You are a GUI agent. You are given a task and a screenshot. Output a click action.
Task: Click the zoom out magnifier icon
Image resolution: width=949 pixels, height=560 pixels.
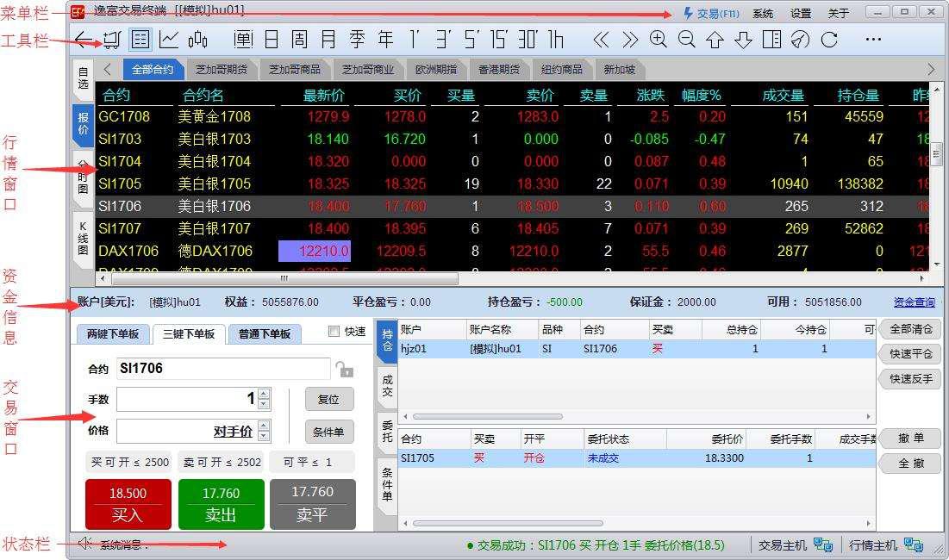(687, 39)
